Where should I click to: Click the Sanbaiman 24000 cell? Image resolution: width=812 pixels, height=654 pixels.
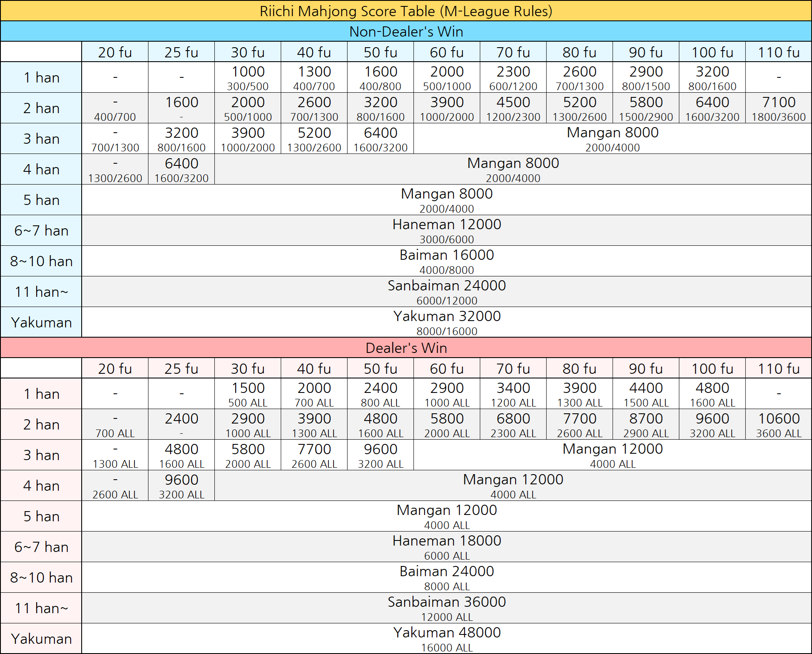click(447, 292)
